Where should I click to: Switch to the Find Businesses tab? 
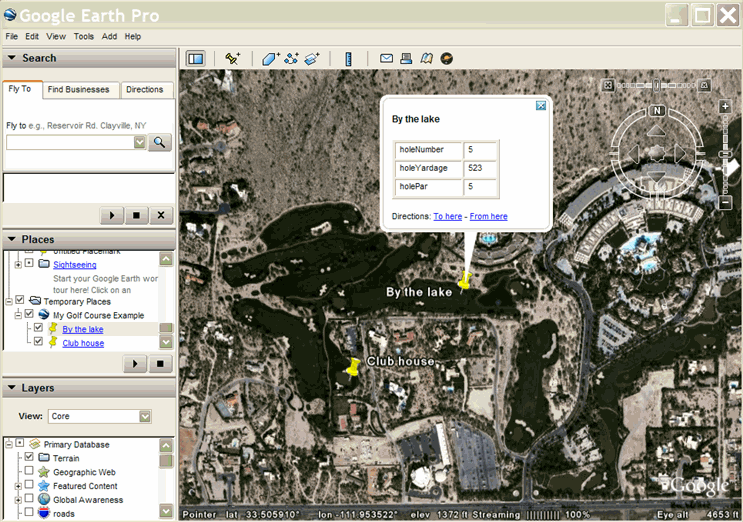tap(79, 90)
